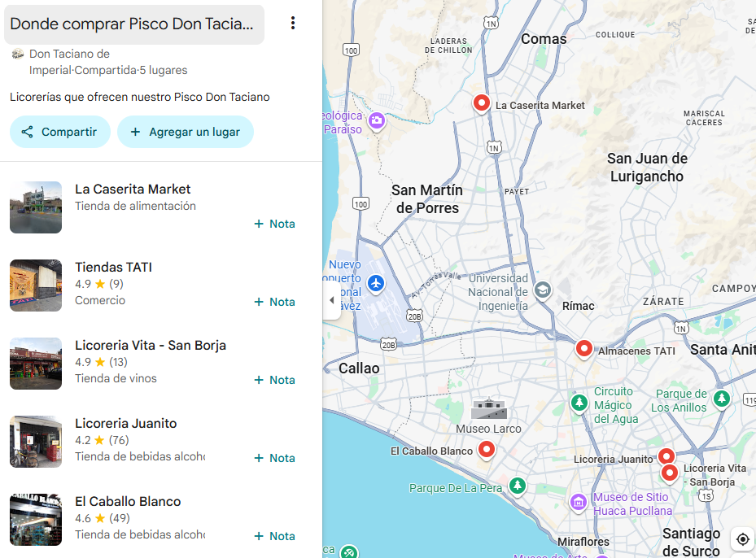
Task: Click Don Taciano de Imperial author avatar
Action: 18,54
